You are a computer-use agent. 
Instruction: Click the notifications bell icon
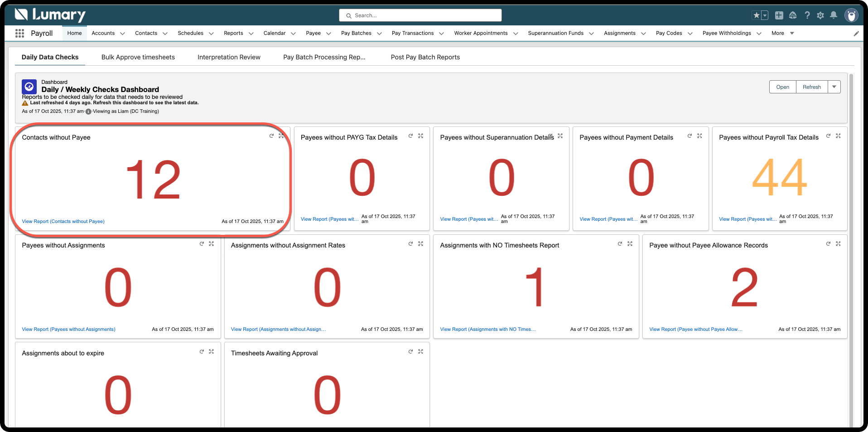(834, 15)
